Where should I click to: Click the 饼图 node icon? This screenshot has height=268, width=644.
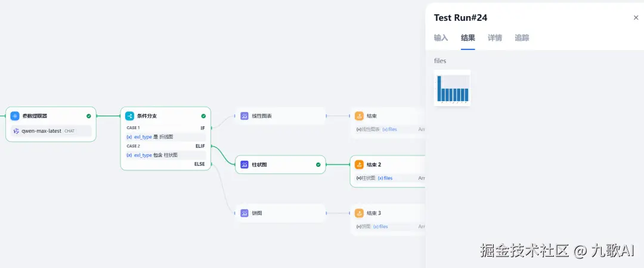point(244,213)
